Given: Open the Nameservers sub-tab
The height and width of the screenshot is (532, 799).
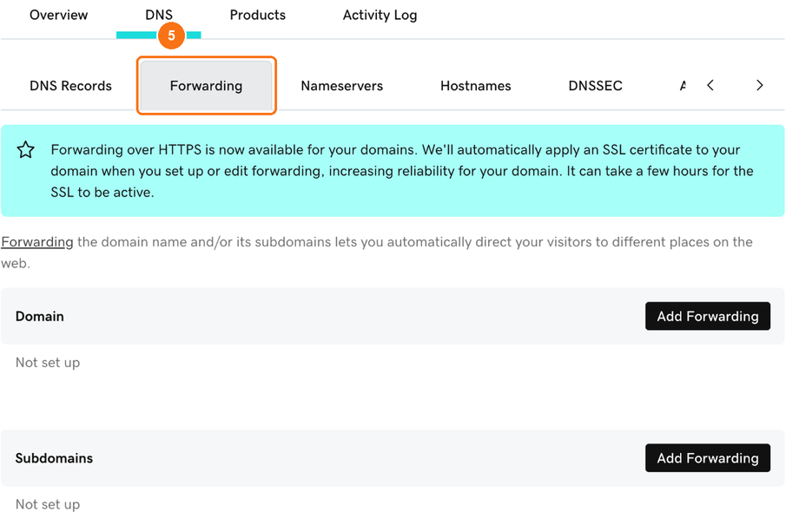Looking at the screenshot, I should pos(341,86).
